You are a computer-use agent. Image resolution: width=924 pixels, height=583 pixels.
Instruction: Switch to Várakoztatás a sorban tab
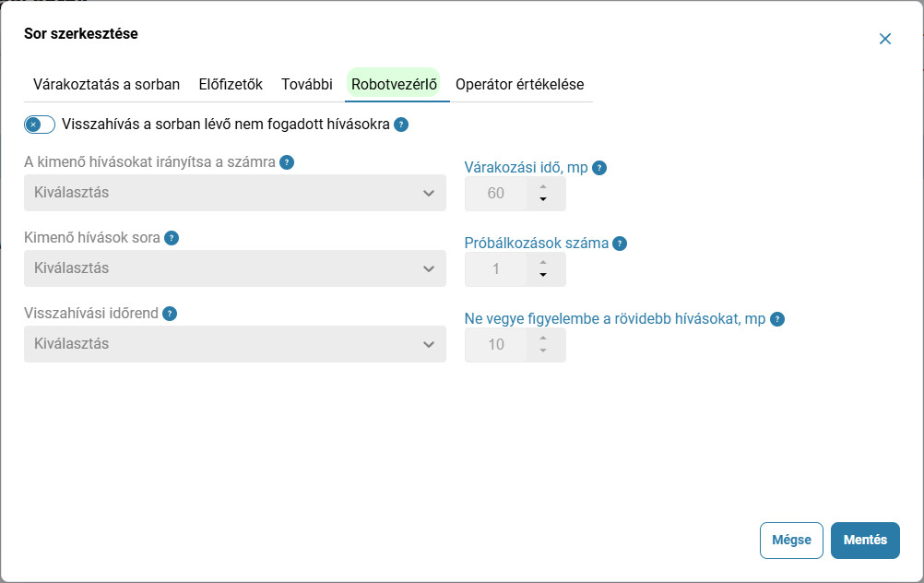(x=107, y=84)
